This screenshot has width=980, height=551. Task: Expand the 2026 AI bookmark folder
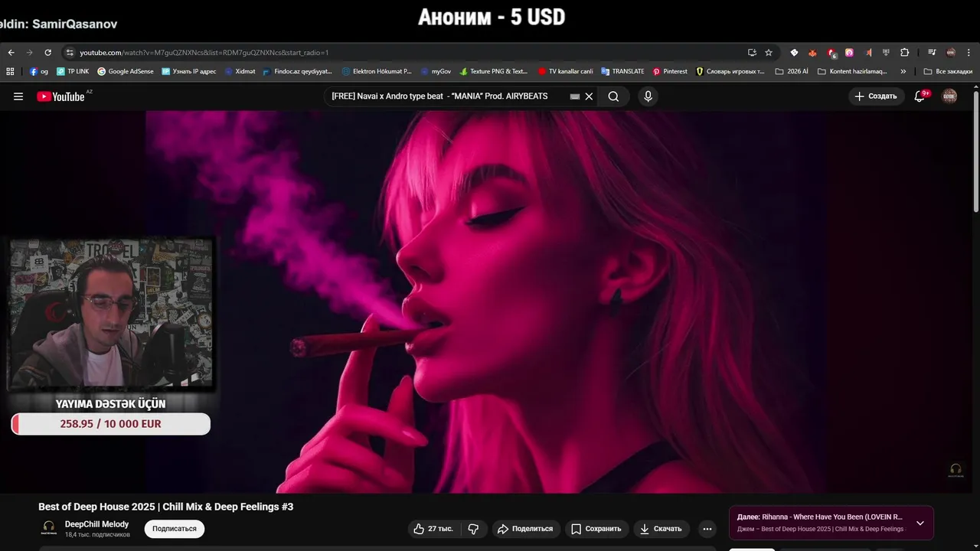click(x=792, y=71)
